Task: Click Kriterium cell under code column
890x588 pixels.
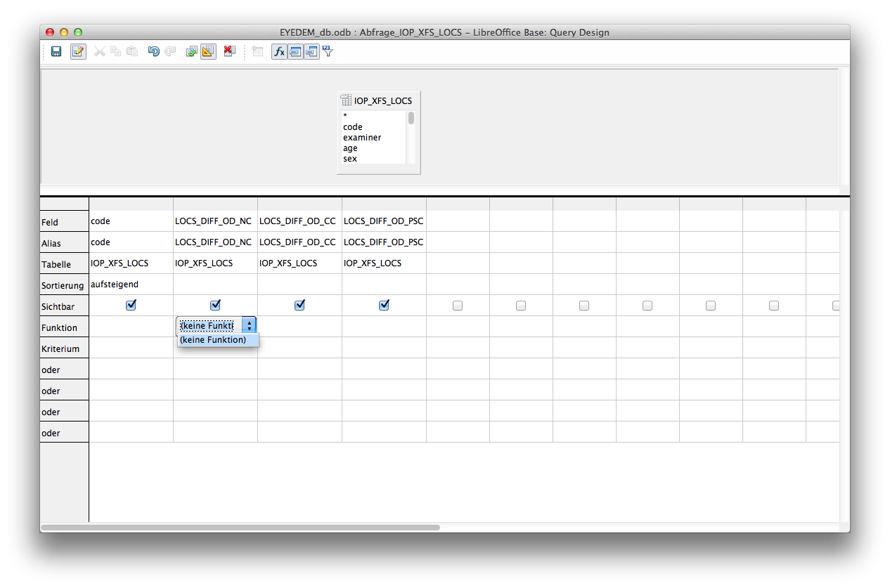Action: (x=131, y=348)
